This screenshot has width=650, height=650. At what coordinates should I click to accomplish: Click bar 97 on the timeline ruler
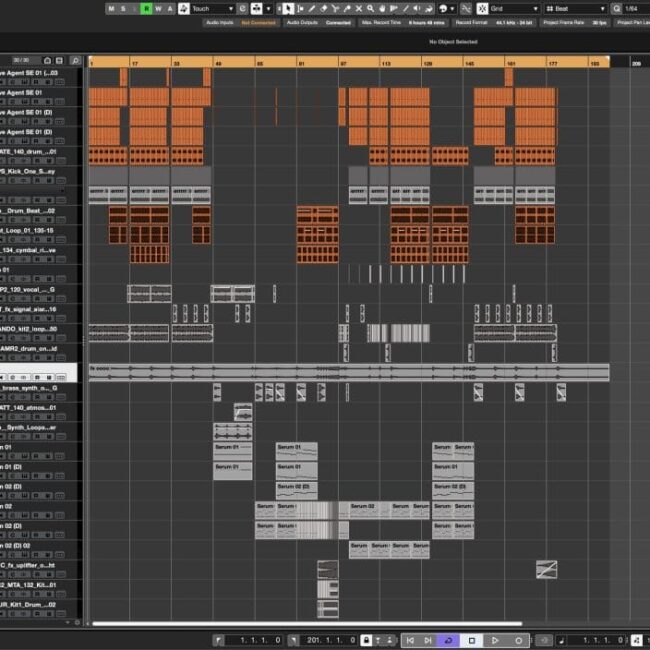point(344,63)
